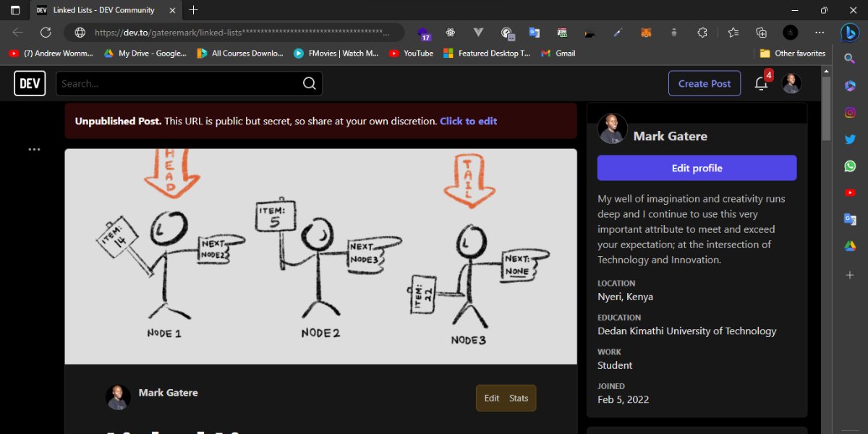
Task: Open the Google Translate extension in toolbar
Action: point(535,33)
